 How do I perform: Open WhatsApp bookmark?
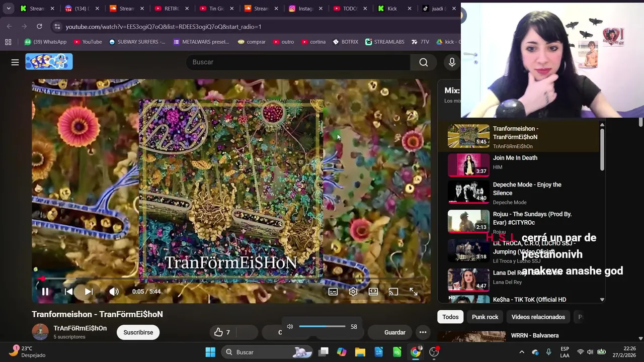tap(45, 42)
